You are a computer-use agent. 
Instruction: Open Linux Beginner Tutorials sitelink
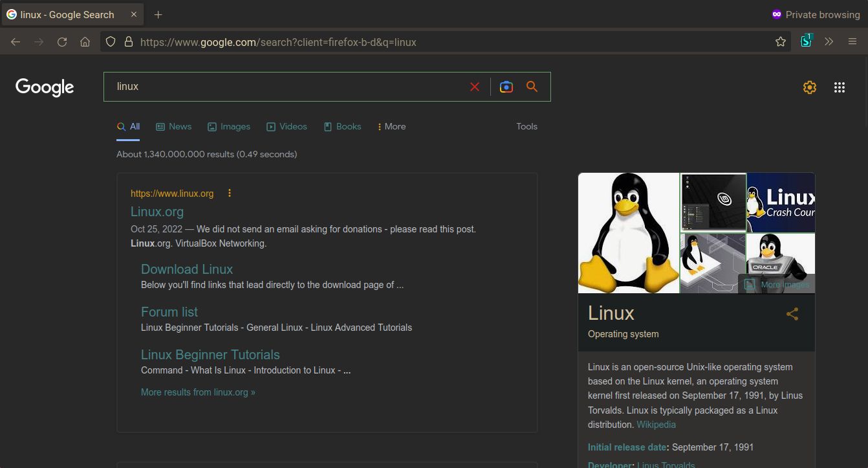[210, 355]
